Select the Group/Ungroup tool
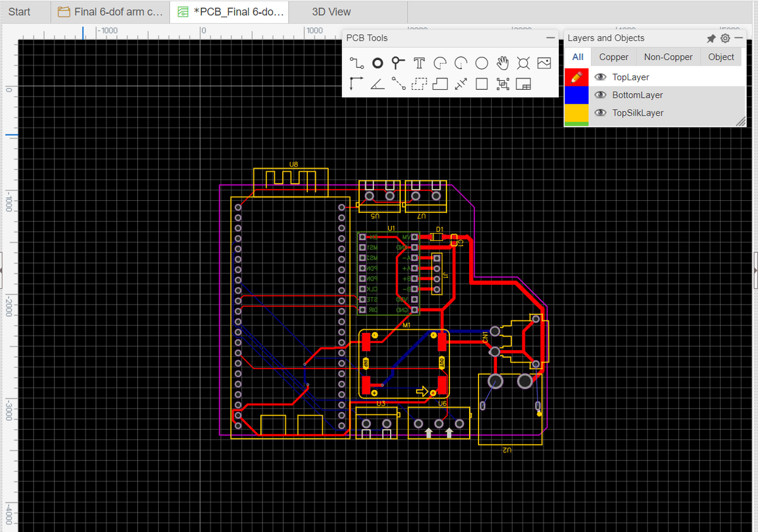 coord(503,84)
